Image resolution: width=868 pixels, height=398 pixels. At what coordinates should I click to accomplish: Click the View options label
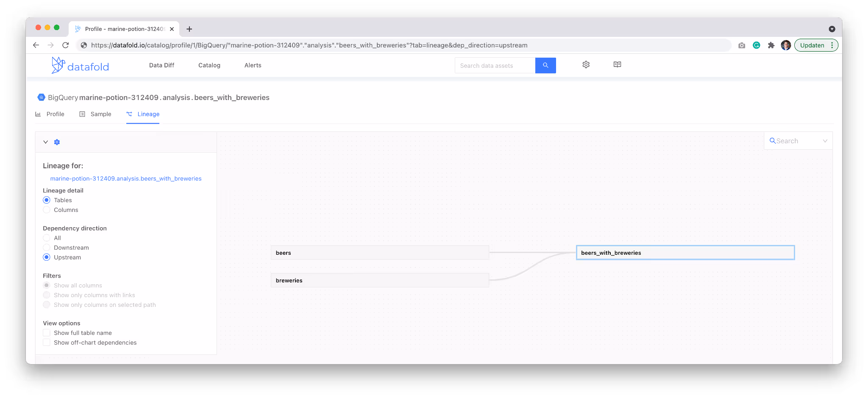coord(61,323)
